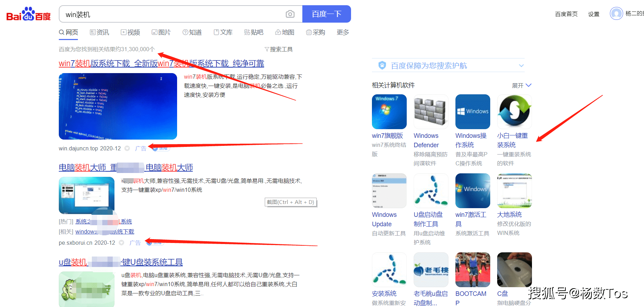Click the search box containing win装机

click(174, 14)
